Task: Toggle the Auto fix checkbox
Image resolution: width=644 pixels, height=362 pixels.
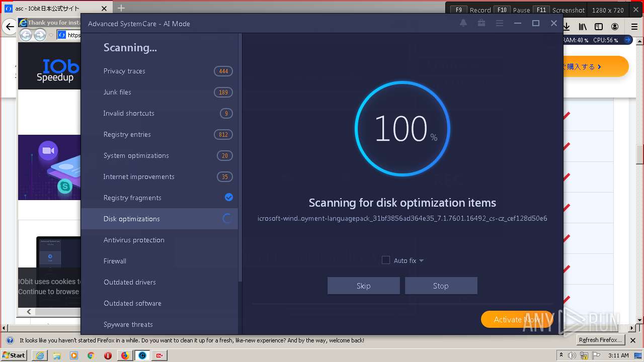Action: [x=386, y=260]
